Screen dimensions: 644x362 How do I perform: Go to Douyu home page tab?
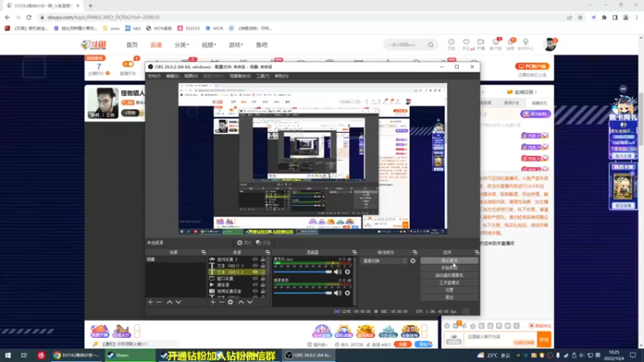[x=132, y=45]
